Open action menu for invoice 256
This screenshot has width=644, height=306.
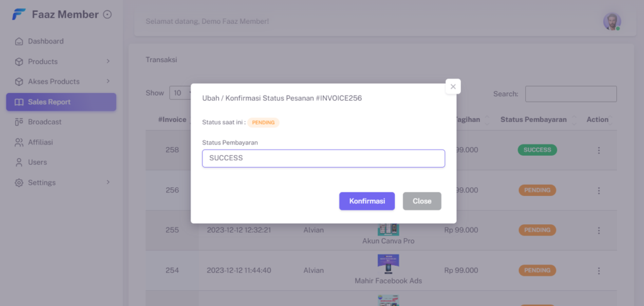click(x=599, y=190)
